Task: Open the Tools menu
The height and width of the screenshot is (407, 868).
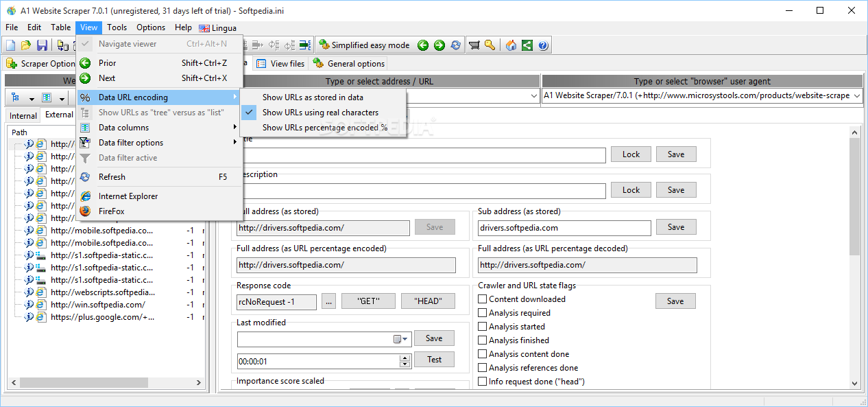Action: (117, 27)
